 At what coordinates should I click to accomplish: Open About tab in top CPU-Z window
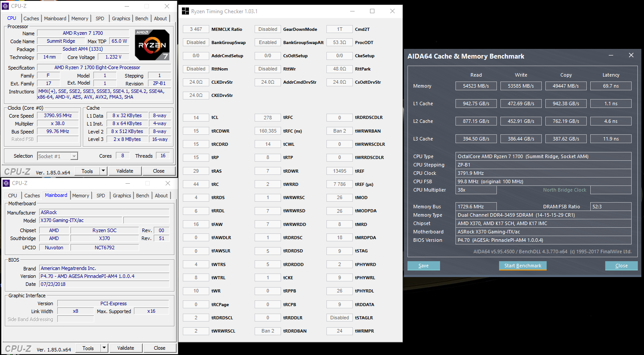tap(160, 18)
